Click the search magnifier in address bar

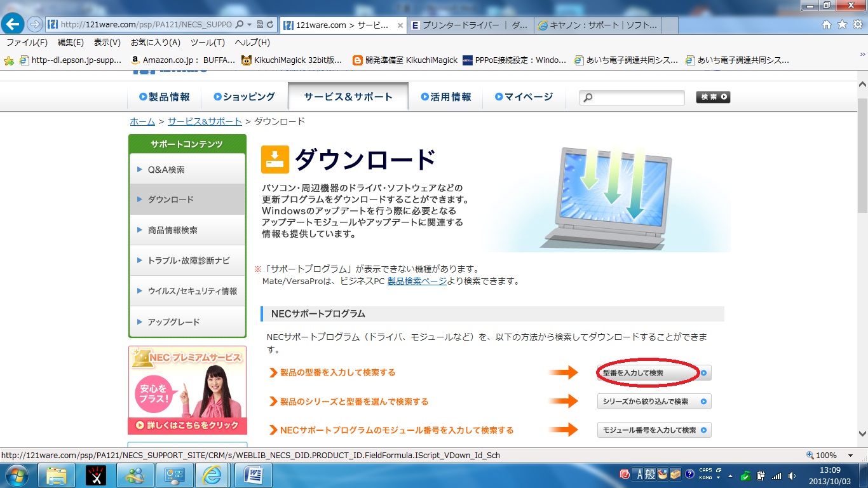(240, 25)
